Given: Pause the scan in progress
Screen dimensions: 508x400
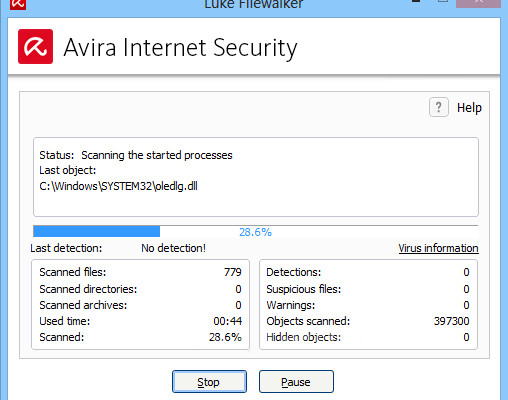Looking at the screenshot, I should tap(296, 382).
